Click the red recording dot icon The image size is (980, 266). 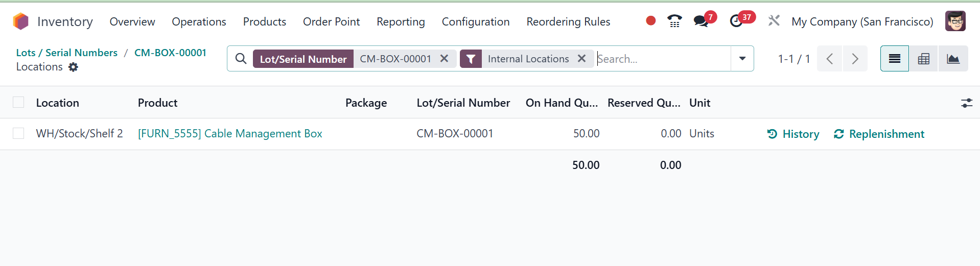(650, 21)
